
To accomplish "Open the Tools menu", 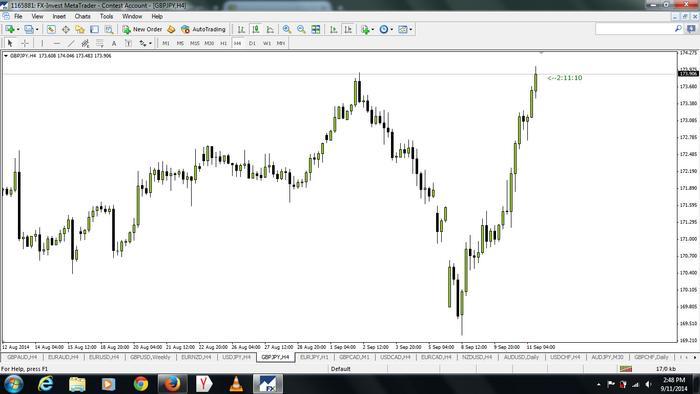I will pyautogui.click(x=106, y=16).
